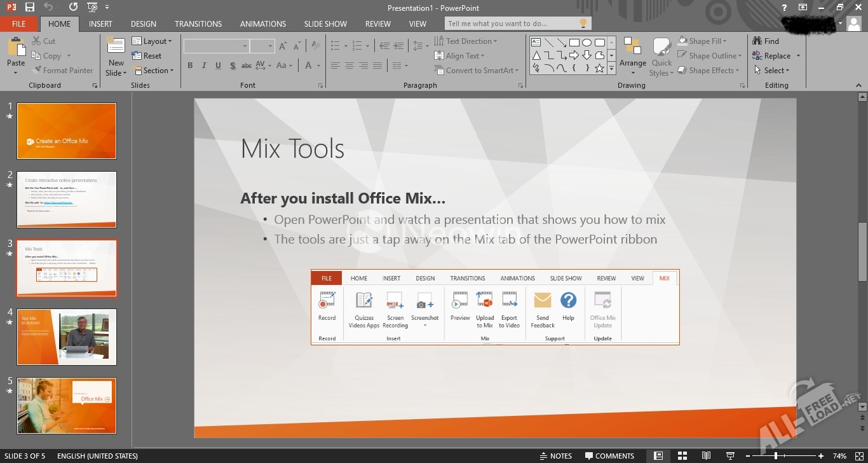
Task: Open the TRANSITIONS ribbon tab
Action: pos(198,24)
